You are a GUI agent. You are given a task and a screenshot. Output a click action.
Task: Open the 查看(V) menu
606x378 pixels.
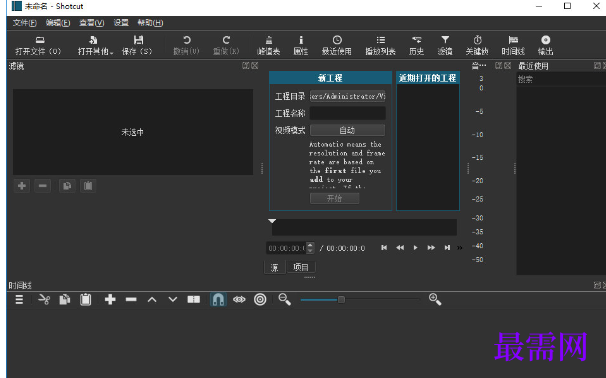[92, 23]
